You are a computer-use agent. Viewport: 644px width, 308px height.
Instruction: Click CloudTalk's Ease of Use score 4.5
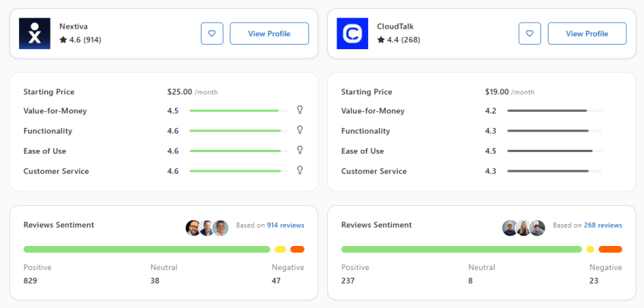click(491, 151)
